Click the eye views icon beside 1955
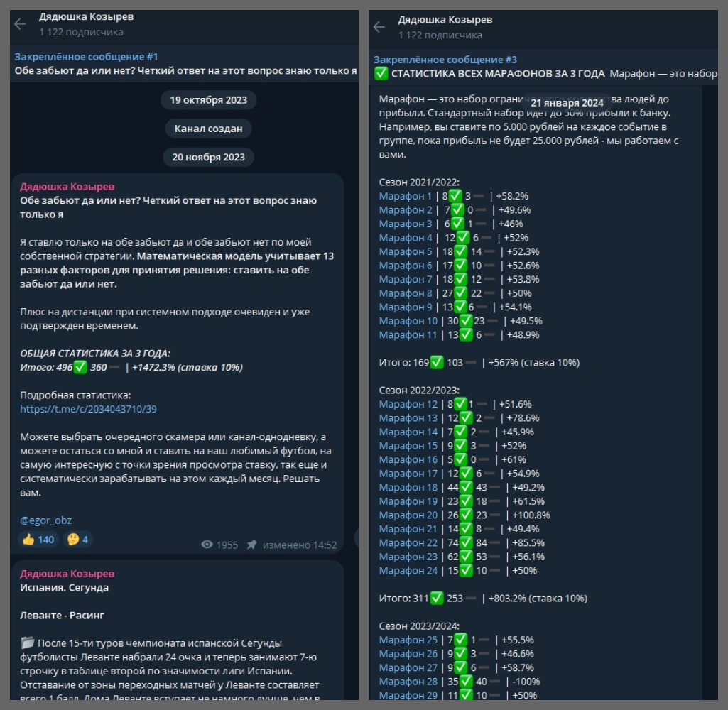This screenshot has width=728, height=710. [207, 545]
